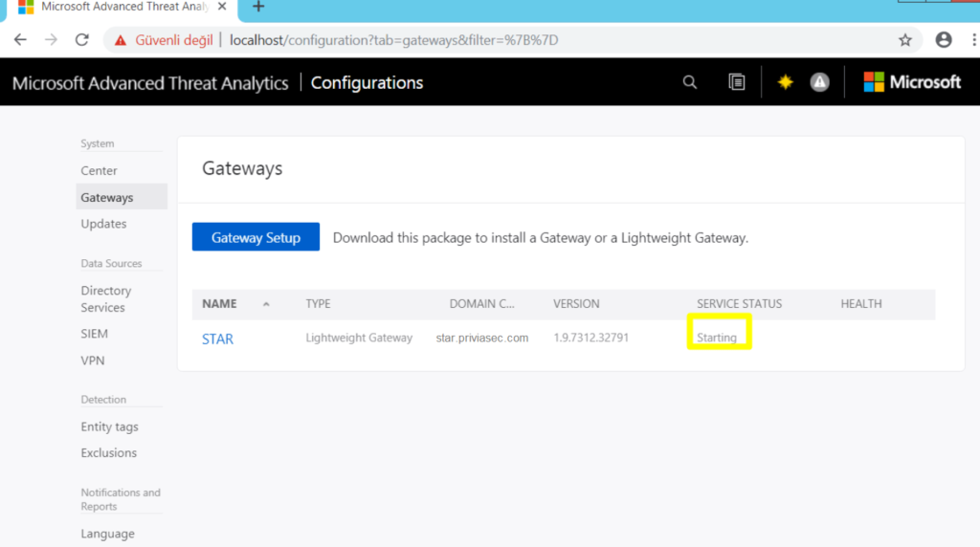This screenshot has width=980, height=547.
Task: Reload the page with refresh icon
Action: point(82,40)
